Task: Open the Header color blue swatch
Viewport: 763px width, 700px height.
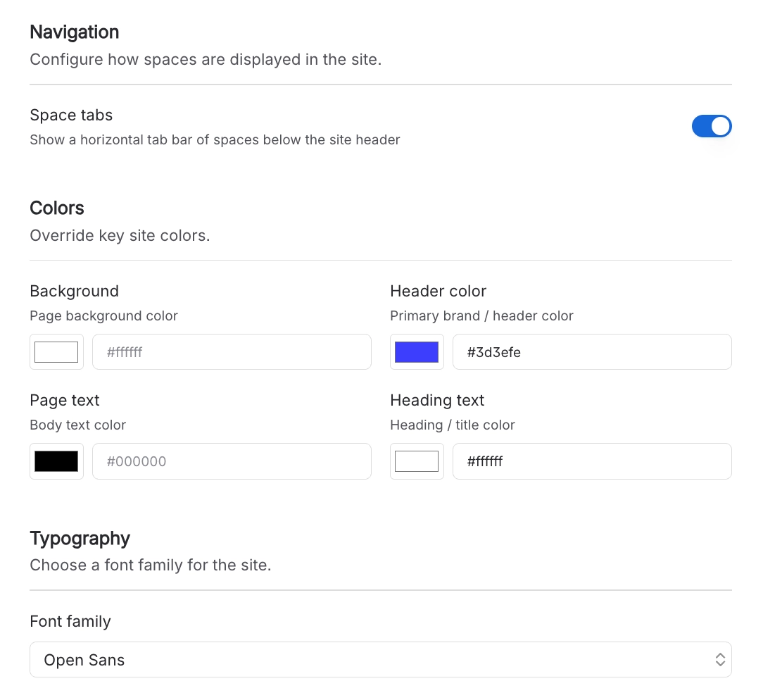Action: (417, 352)
